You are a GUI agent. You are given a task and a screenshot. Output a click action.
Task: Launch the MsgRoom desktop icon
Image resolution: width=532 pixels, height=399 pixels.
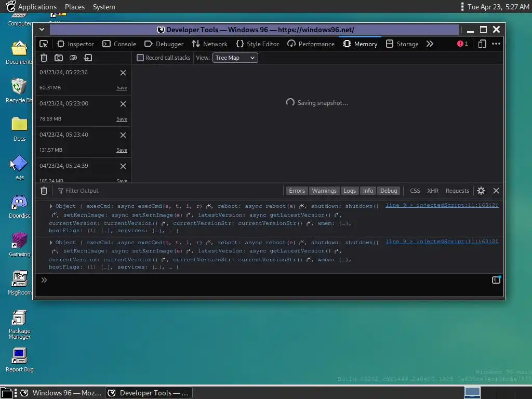tap(19, 283)
